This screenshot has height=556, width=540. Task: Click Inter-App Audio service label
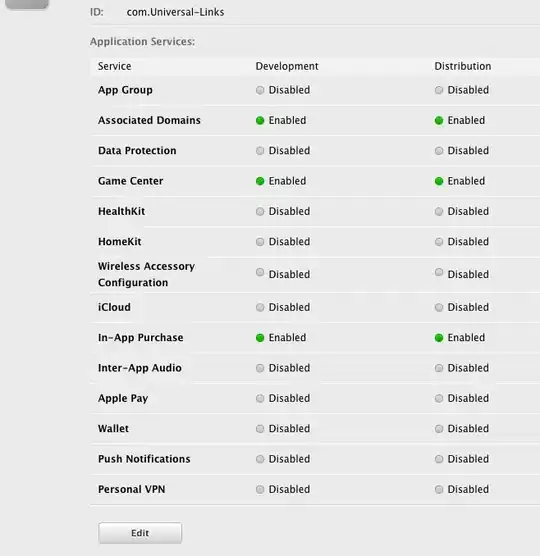140,368
